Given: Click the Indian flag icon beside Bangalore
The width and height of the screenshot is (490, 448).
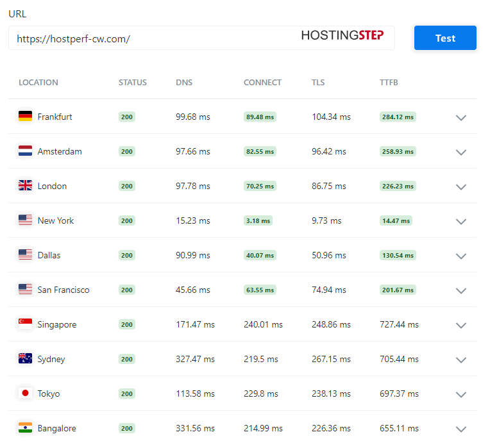Looking at the screenshot, I should tap(25, 427).
